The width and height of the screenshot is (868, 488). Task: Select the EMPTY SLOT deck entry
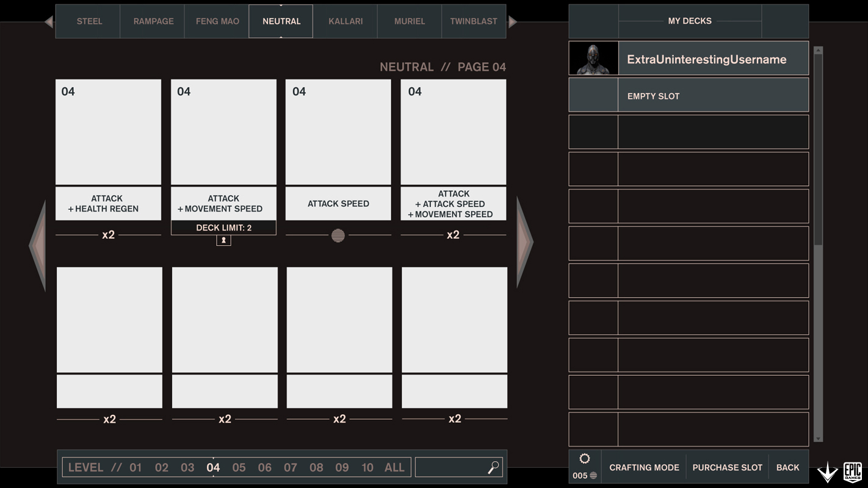click(x=689, y=95)
